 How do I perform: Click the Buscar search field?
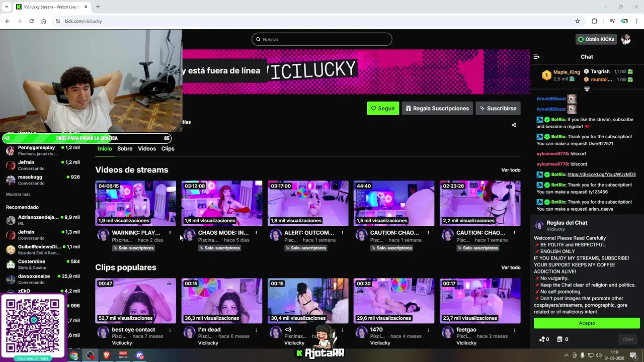coord(322,39)
